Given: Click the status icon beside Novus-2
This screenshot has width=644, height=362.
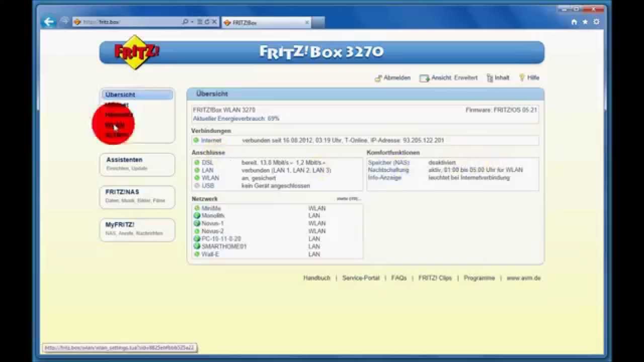Looking at the screenshot, I should pos(197,231).
